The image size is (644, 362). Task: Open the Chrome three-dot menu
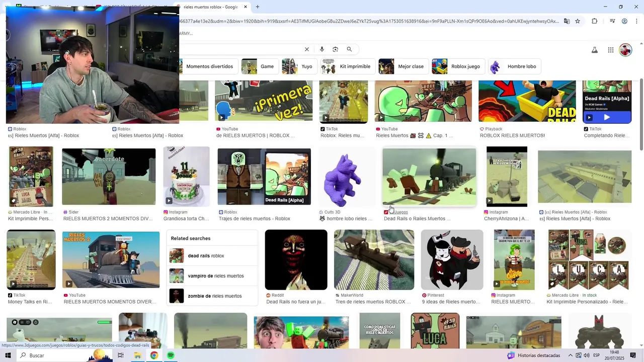click(636, 21)
